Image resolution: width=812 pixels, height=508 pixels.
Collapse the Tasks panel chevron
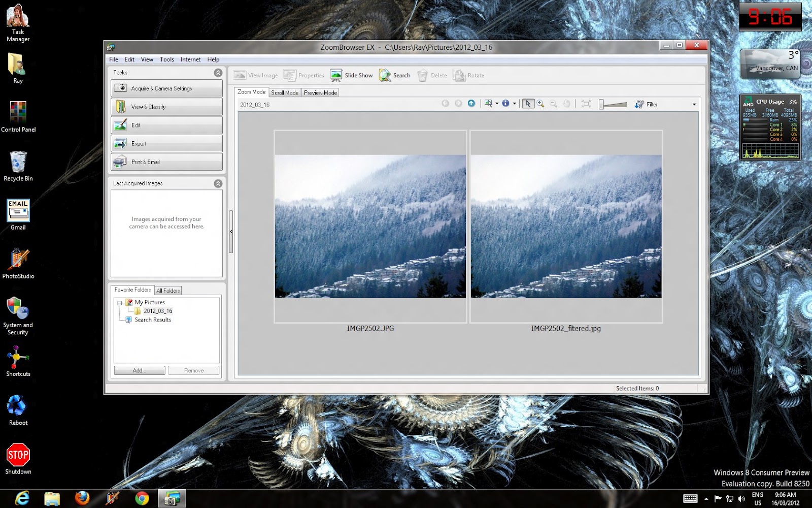point(218,72)
